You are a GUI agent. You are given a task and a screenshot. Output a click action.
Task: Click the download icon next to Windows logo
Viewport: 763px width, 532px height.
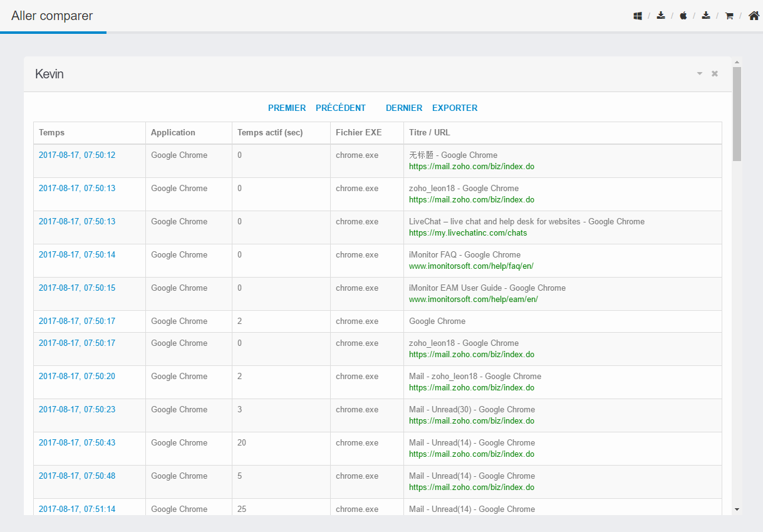pos(660,16)
